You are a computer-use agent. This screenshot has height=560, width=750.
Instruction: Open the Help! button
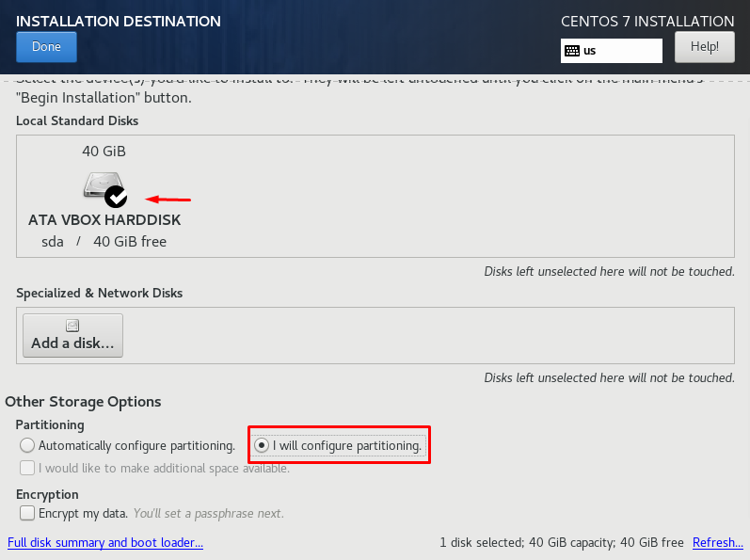705,47
